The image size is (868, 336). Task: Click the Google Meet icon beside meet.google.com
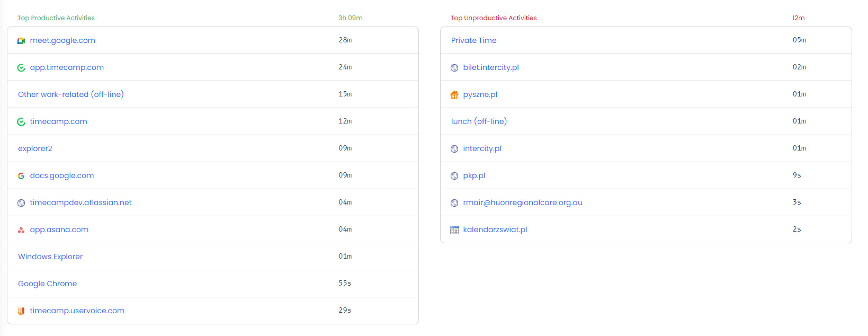[21, 41]
